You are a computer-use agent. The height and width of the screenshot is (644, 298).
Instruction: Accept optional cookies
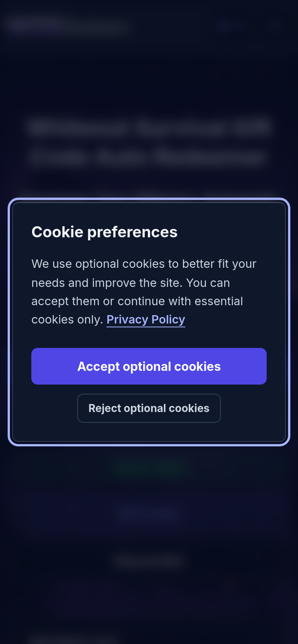tap(149, 366)
